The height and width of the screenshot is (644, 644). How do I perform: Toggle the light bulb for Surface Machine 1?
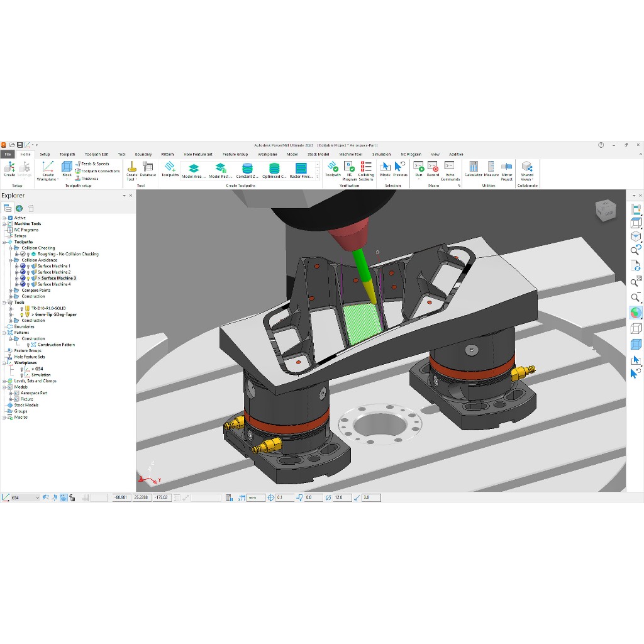[28, 266]
